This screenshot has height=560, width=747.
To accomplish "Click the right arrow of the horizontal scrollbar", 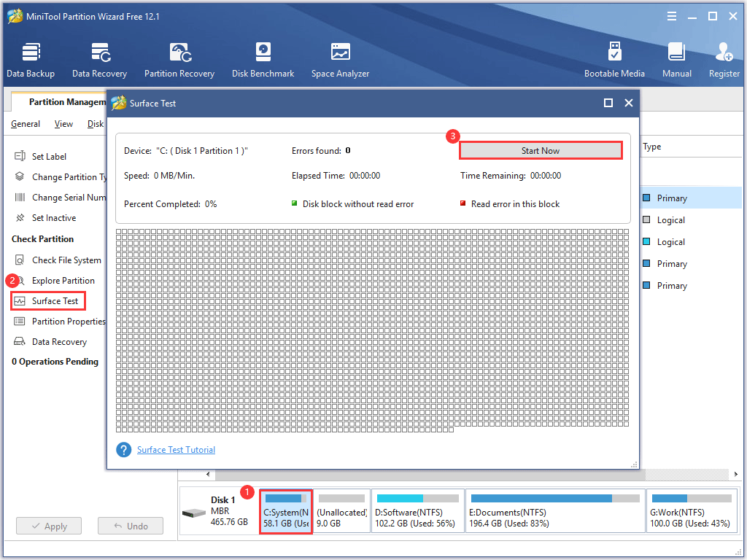I will (736, 474).
